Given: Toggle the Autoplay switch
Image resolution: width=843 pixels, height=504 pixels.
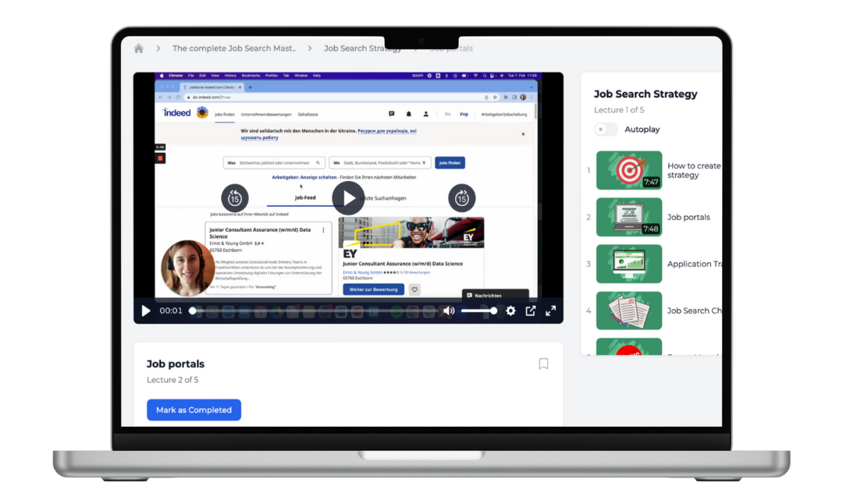Looking at the screenshot, I should click(606, 130).
